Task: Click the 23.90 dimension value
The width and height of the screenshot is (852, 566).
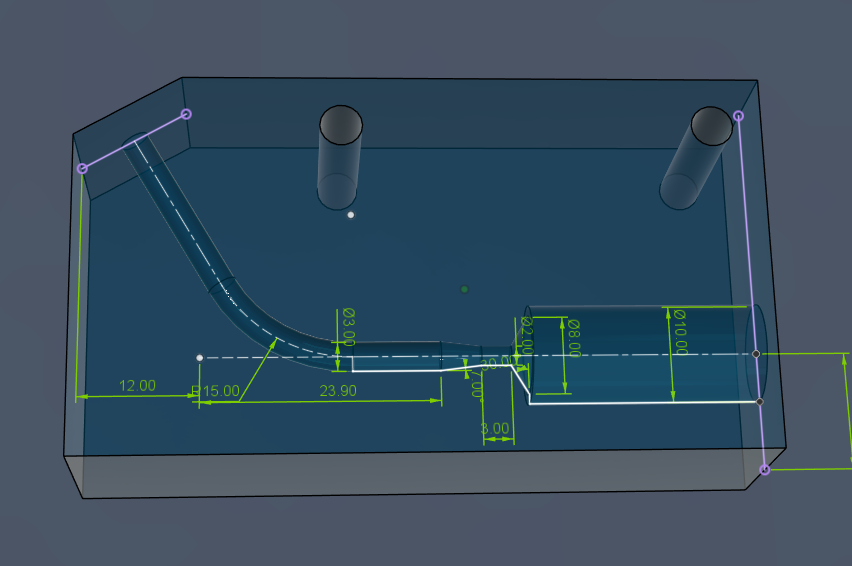Action: [338, 391]
